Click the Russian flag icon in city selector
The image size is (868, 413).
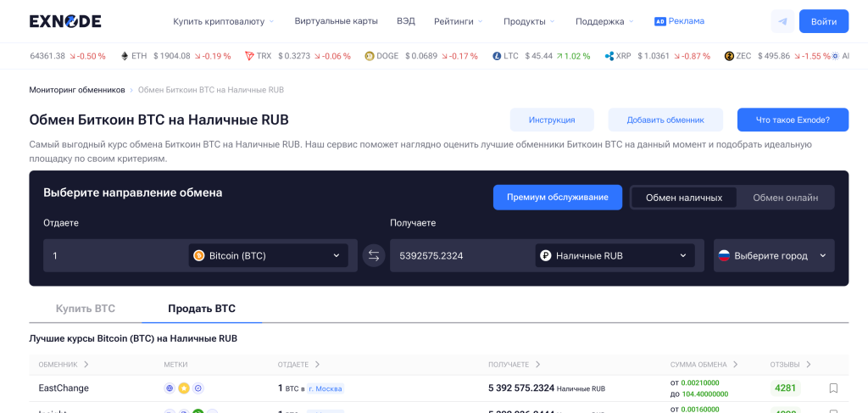coord(724,256)
